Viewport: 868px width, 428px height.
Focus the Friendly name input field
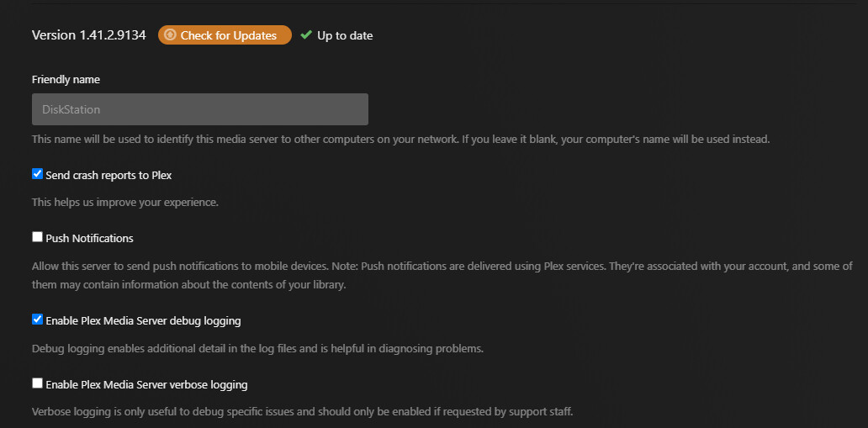pyautogui.click(x=199, y=109)
